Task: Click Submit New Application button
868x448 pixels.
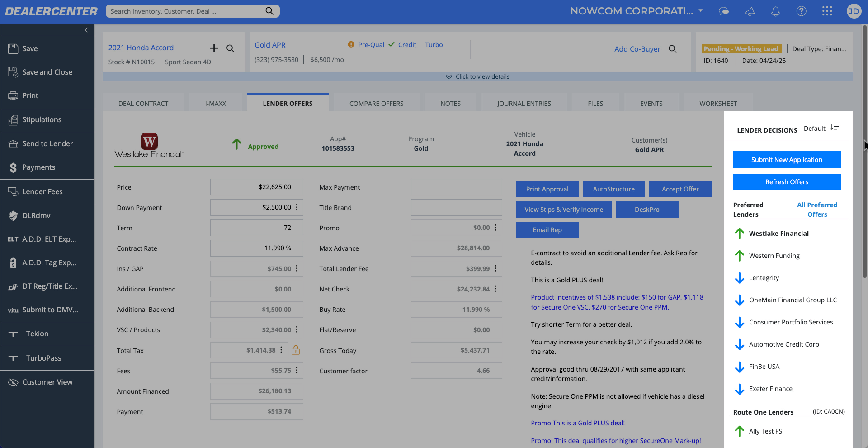Action: (x=787, y=160)
